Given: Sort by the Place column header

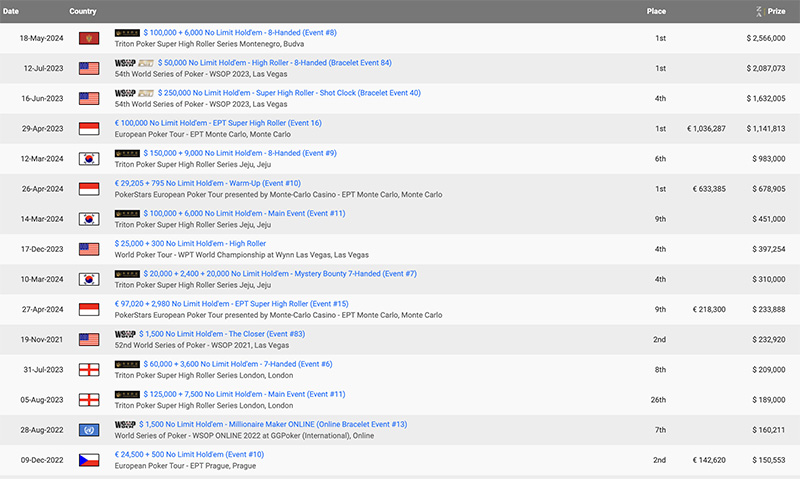Looking at the screenshot, I should [656, 11].
